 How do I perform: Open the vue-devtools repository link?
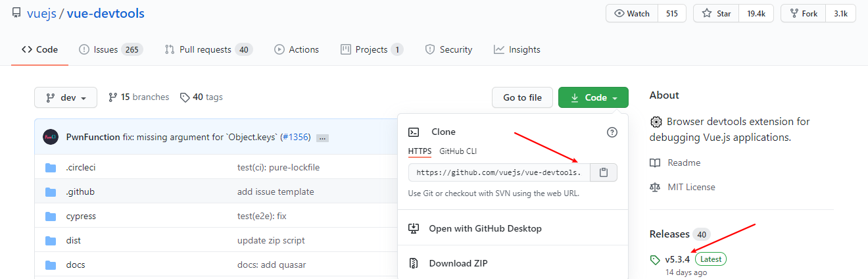pyautogui.click(x=105, y=13)
